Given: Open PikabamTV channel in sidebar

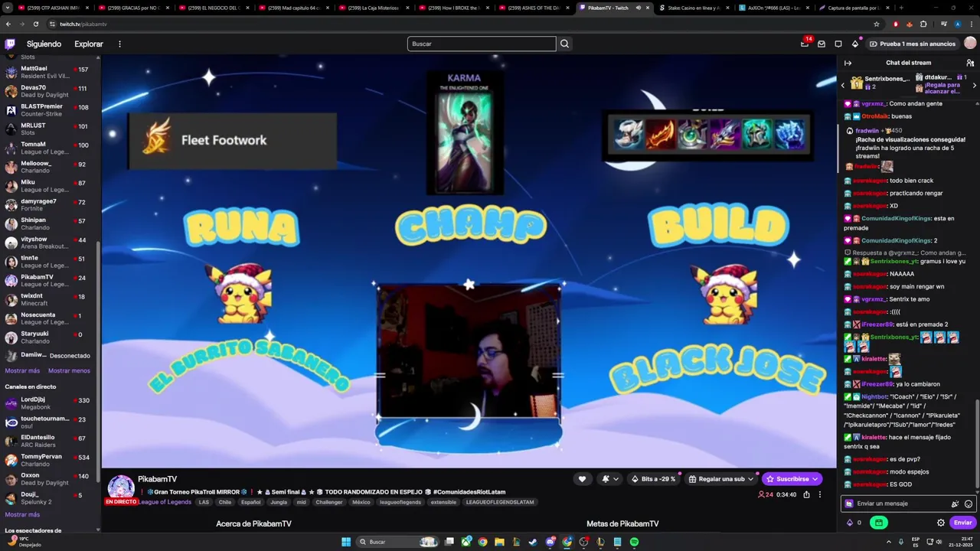Looking at the screenshot, I should pyautogui.click(x=50, y=280).
